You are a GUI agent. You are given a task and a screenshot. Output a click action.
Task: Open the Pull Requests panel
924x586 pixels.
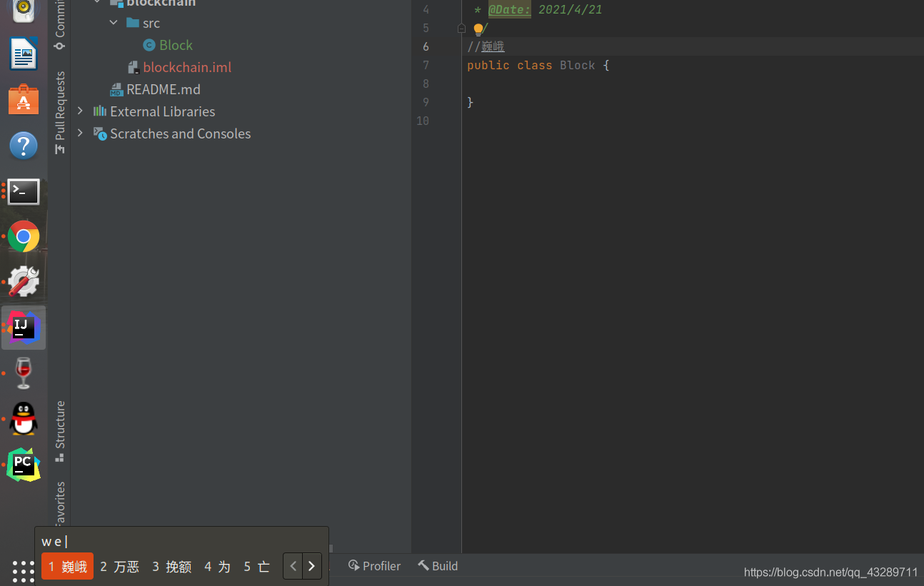click(x=60, y=107)
